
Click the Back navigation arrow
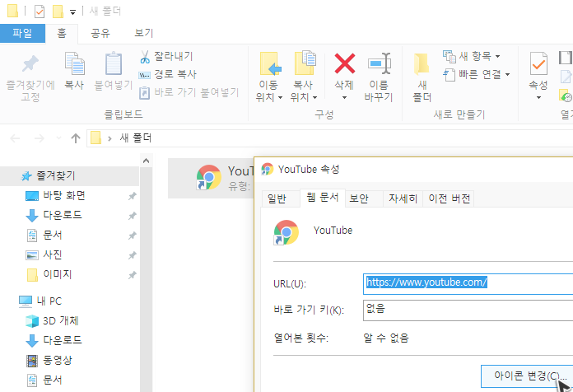15,138
